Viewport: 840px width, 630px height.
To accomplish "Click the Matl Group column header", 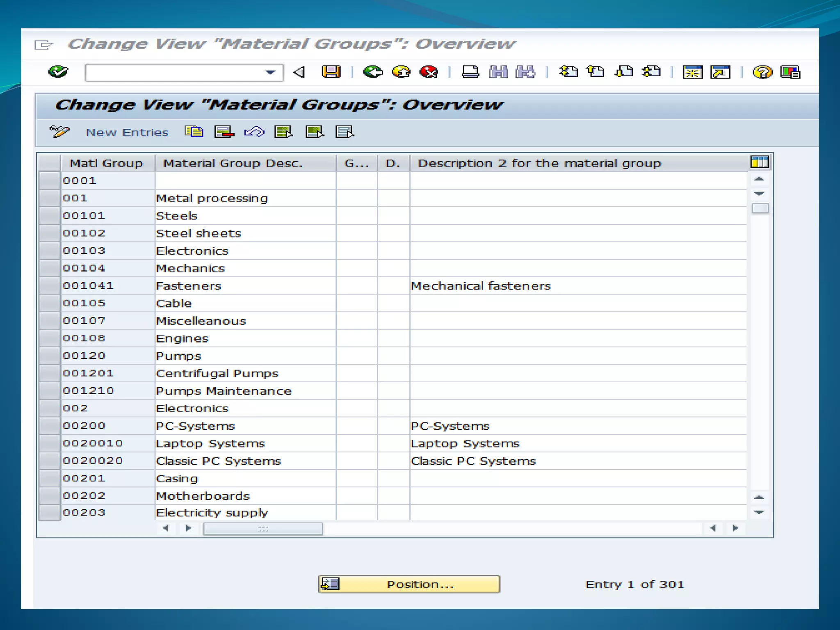I will pos(106,163).
